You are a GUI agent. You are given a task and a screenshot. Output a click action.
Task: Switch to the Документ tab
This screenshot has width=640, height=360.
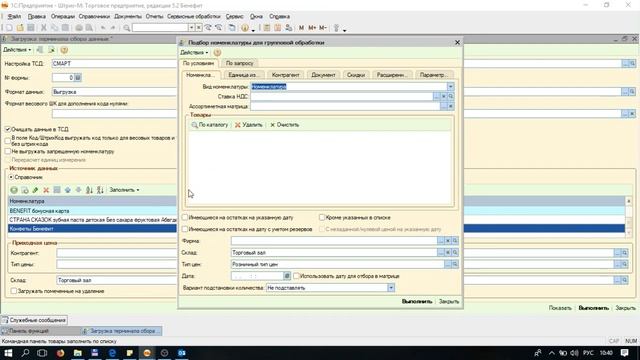[323, 75]
